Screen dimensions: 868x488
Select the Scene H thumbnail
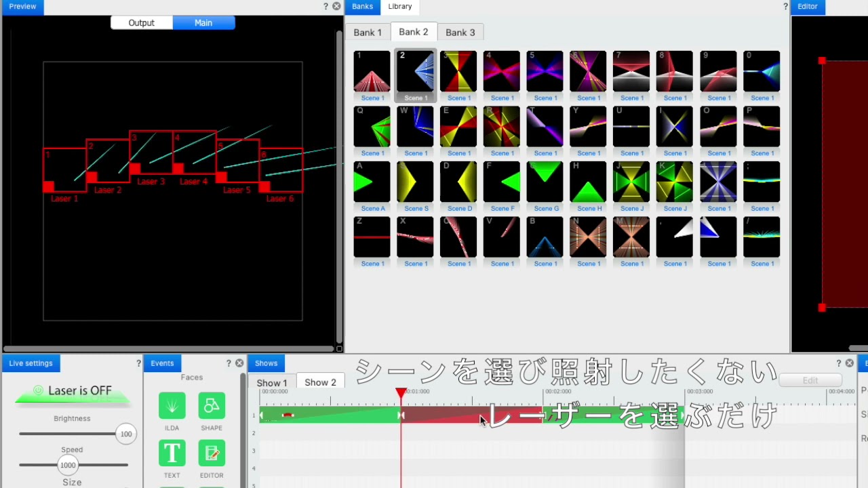(x=588, y=182)
